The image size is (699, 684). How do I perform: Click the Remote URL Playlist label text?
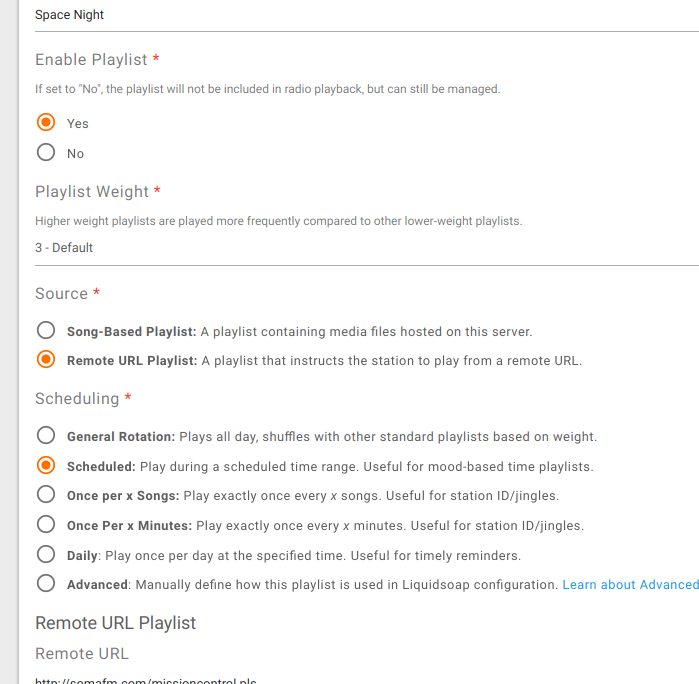coord(132,361)
